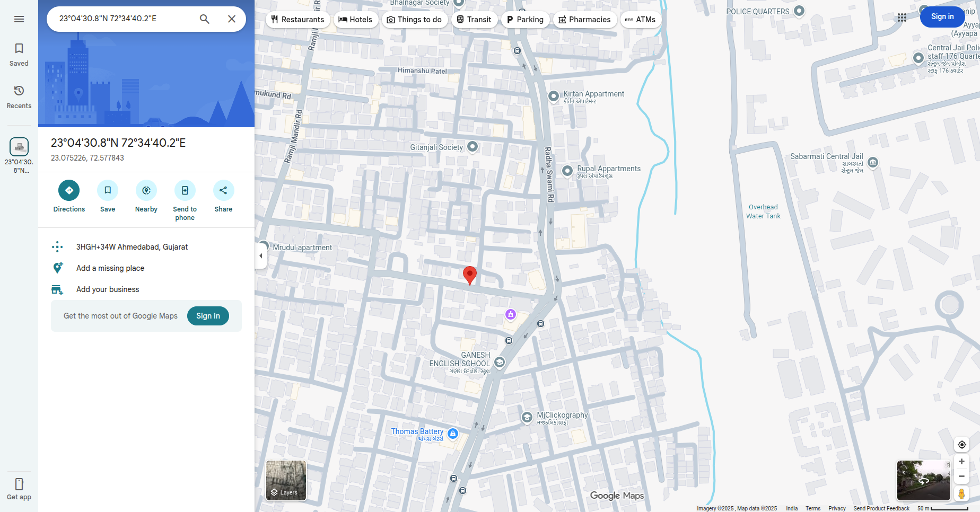The image size is (980, 512).
Task: Zoom in on the map
Action: 961,462
